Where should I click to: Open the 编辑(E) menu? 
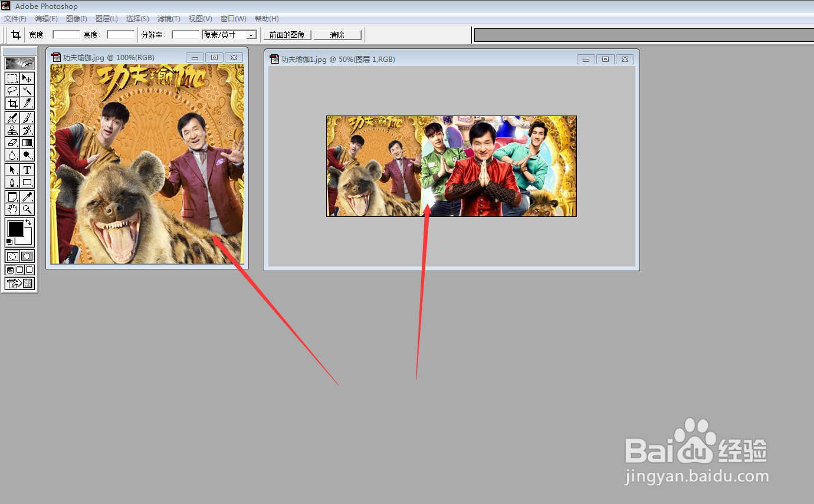tap(46, 19)
